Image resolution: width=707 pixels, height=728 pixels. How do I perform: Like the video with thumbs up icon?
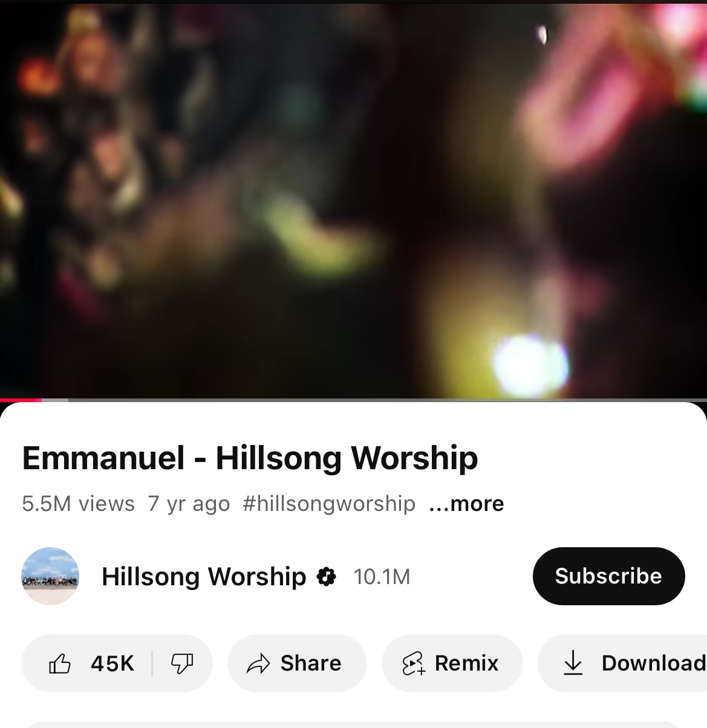pos(60,663)
